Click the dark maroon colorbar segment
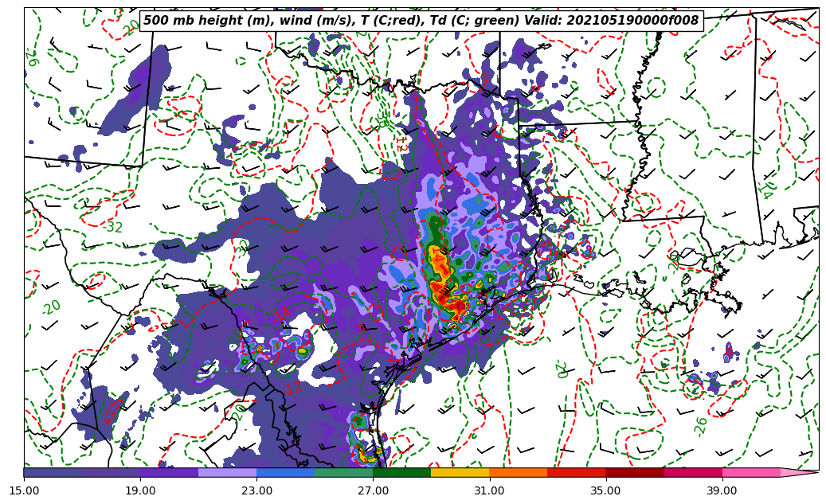 point(635,473)
